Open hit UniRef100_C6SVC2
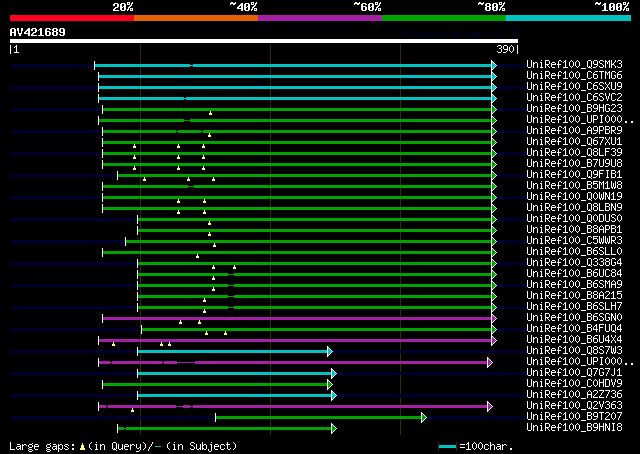The height and width of the screenshot is (454, 640). coord(574,97)
